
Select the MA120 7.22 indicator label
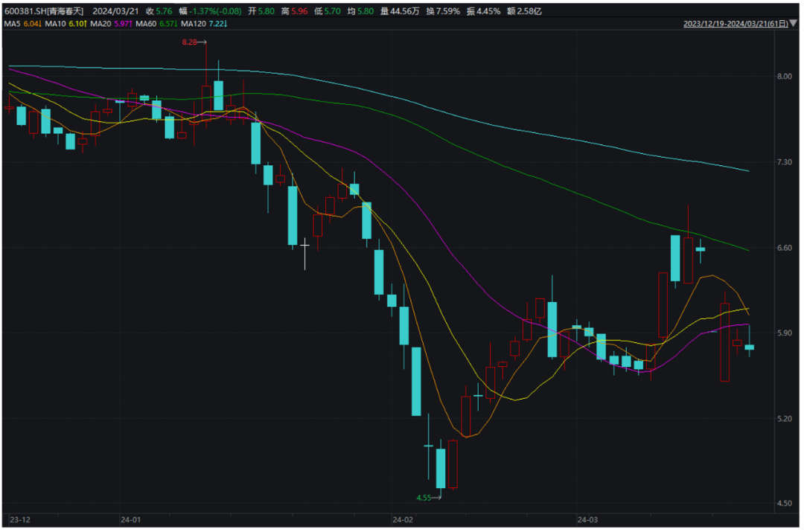tap(203, 24)
